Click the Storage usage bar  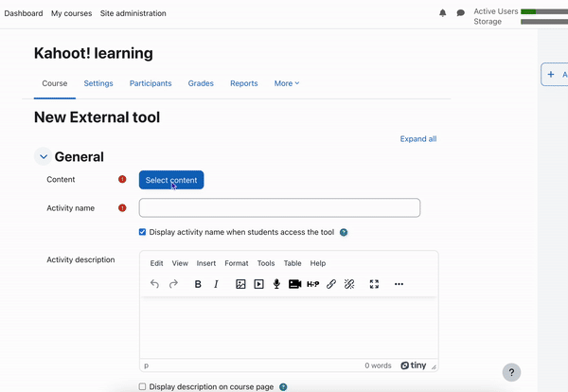[x=544, y=22]
